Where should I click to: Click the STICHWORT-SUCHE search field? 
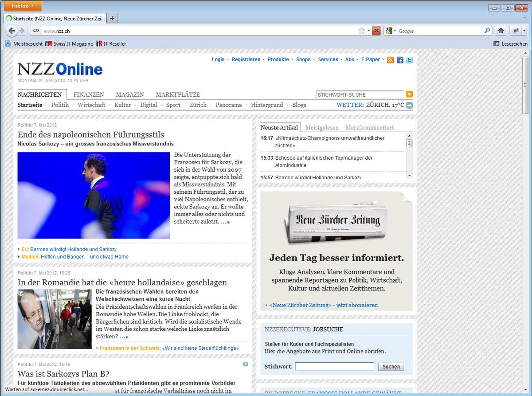pyautogui.click(x=360, y=94)
